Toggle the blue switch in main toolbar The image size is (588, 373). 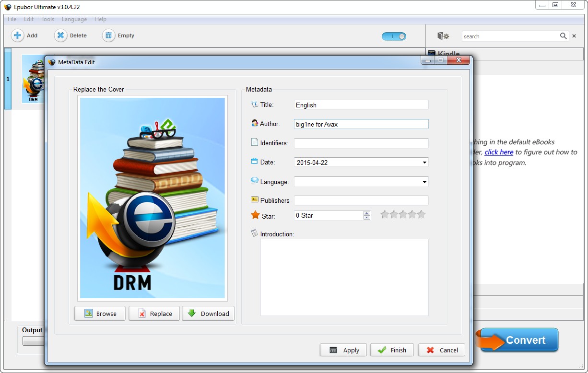tap(394, 36)
